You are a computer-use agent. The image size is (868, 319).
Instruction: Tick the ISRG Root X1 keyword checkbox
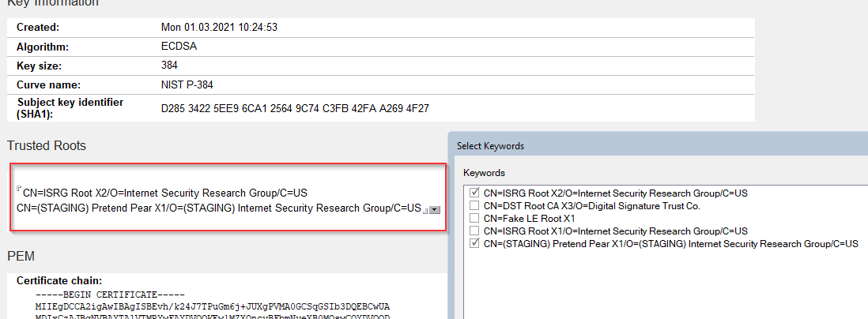474,231
